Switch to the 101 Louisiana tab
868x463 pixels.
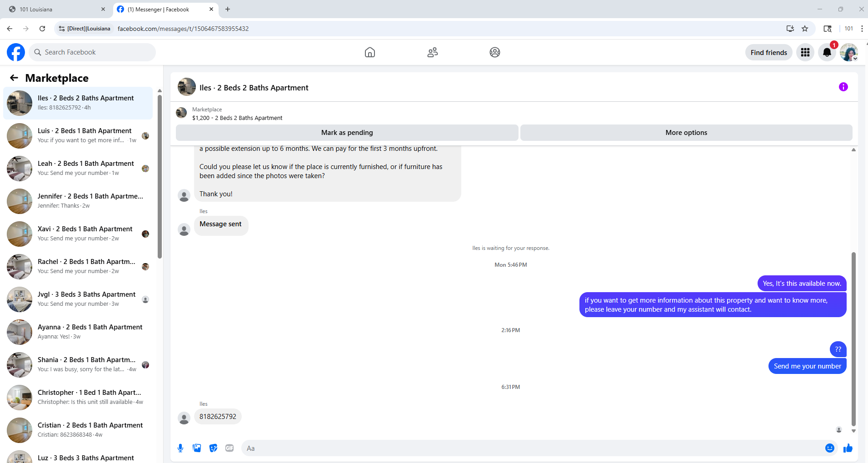click(x=57, y=9)
